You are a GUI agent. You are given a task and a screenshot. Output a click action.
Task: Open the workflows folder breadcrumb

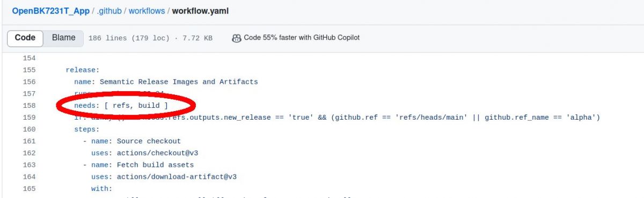[148, 11]
